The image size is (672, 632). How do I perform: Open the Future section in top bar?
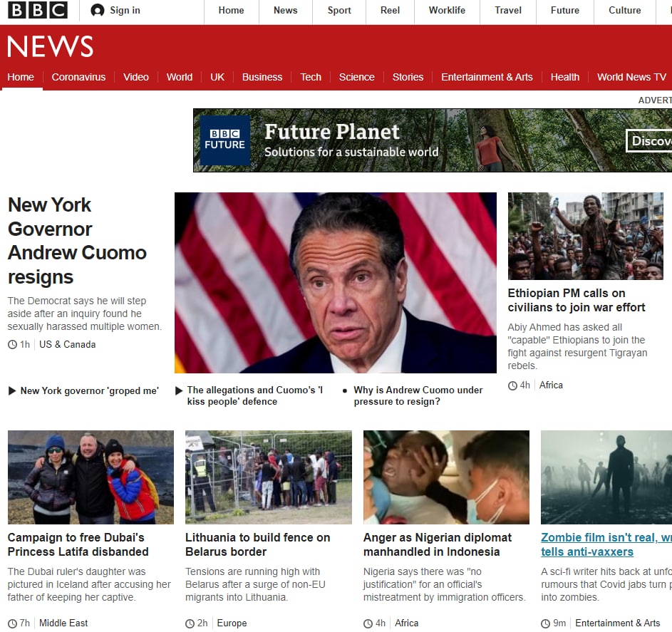point(565,10)
